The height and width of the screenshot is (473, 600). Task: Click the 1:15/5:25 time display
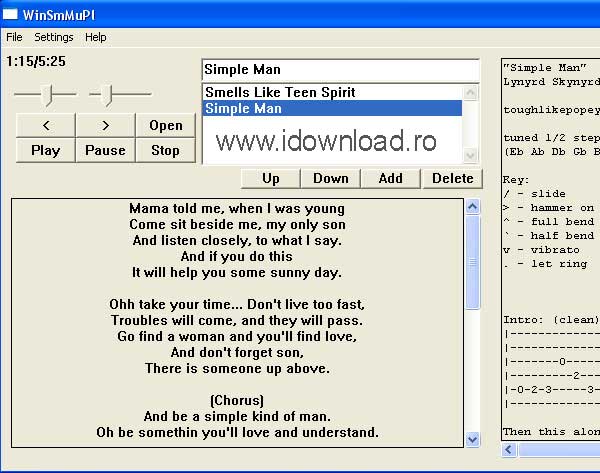click(36, 61)
